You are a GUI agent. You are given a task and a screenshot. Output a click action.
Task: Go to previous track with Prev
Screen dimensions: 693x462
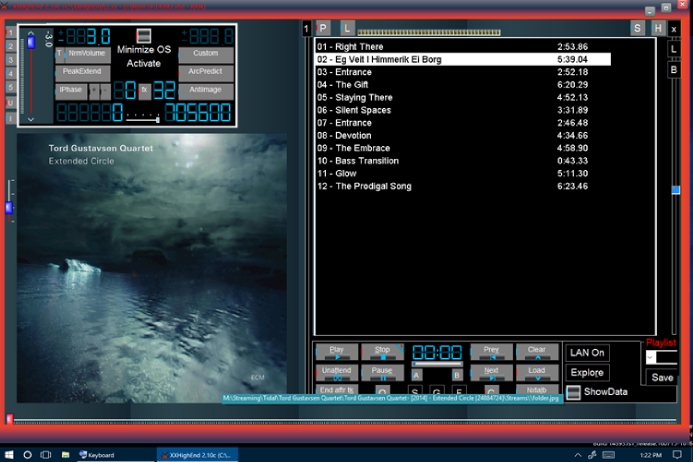(x=491, y=352)
